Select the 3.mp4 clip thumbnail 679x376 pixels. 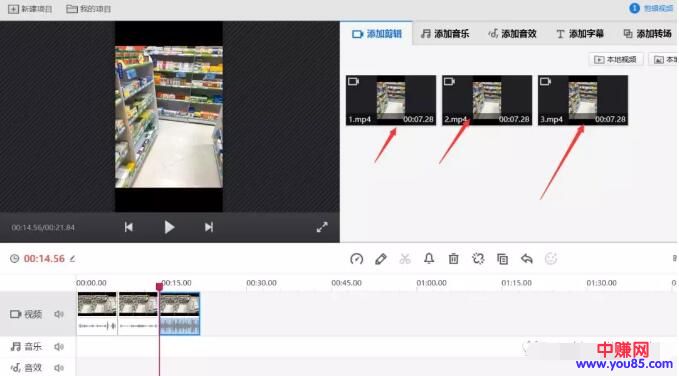583,100
